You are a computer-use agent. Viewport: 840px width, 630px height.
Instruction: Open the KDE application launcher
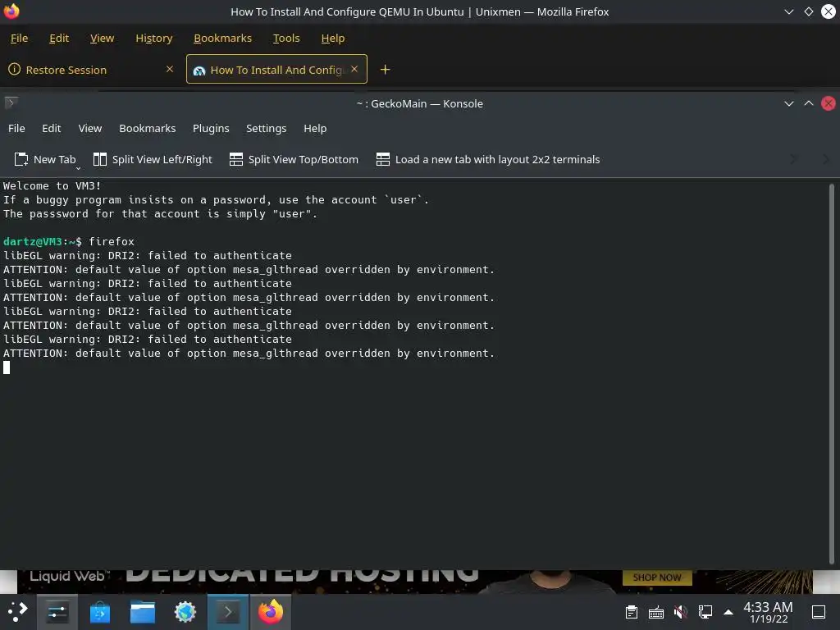pos(16,611)
